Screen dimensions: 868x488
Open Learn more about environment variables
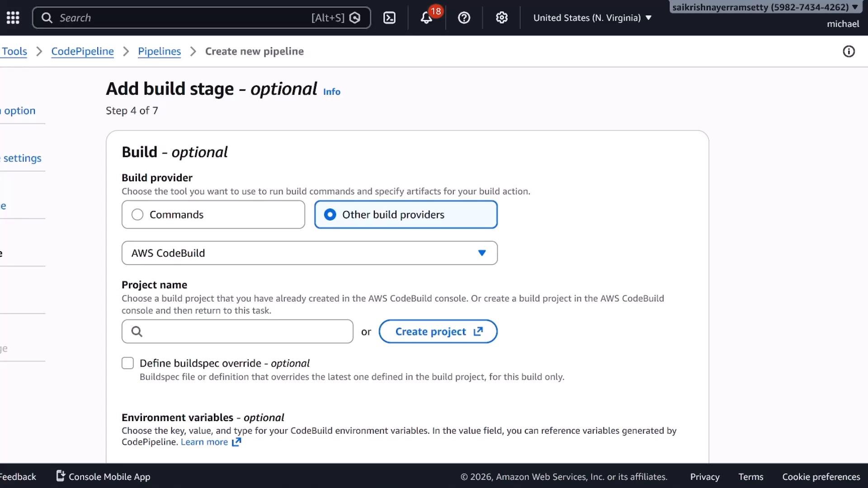(204, 442)
